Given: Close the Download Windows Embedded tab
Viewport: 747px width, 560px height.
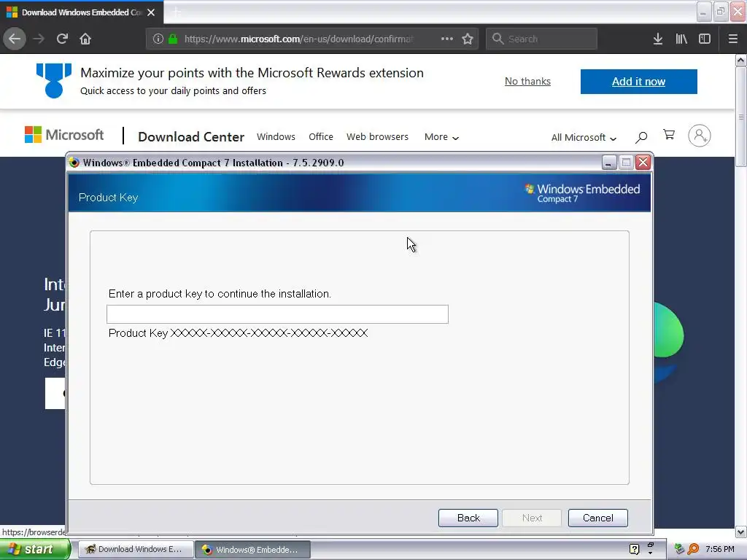Looking at the screenshot, I should 151,12.
